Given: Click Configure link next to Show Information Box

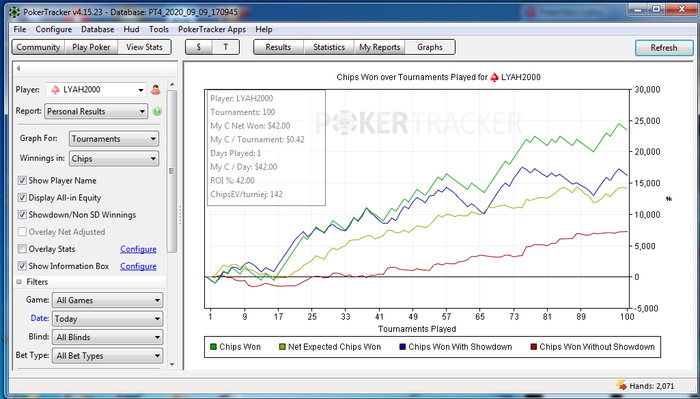Looking at the screenshot, I should click(138, 266).
